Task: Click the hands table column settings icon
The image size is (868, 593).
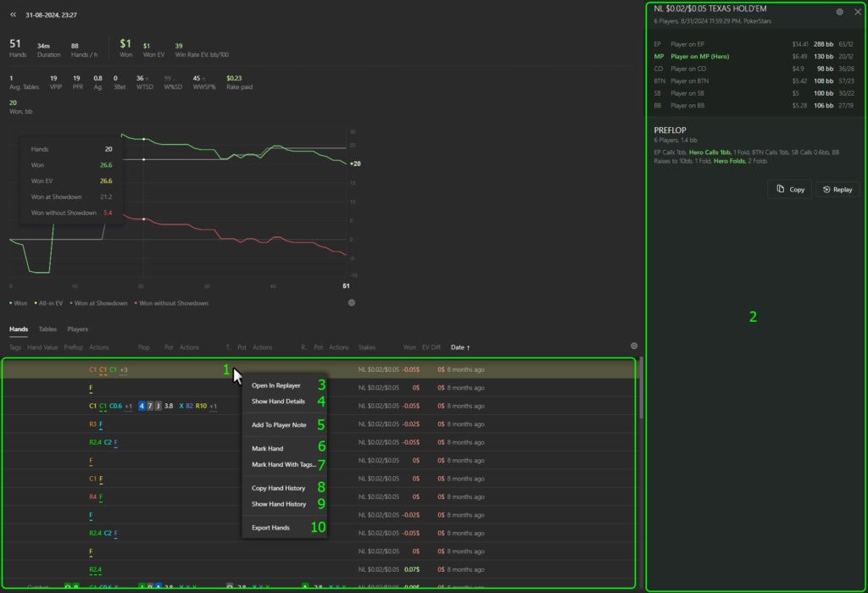Action: click(x=633, y=346)
